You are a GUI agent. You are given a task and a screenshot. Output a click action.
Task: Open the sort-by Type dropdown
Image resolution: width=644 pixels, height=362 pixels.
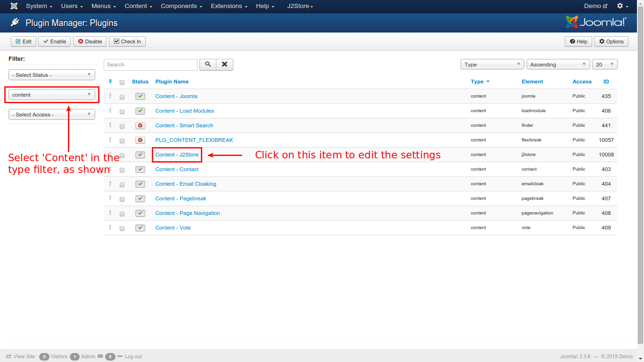pos(492,65)
